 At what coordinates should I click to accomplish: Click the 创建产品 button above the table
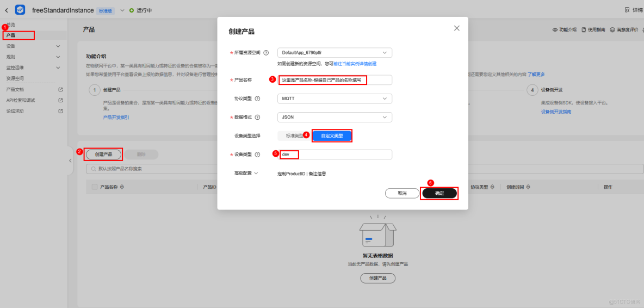pyautogui.click(x=103, y=155)
